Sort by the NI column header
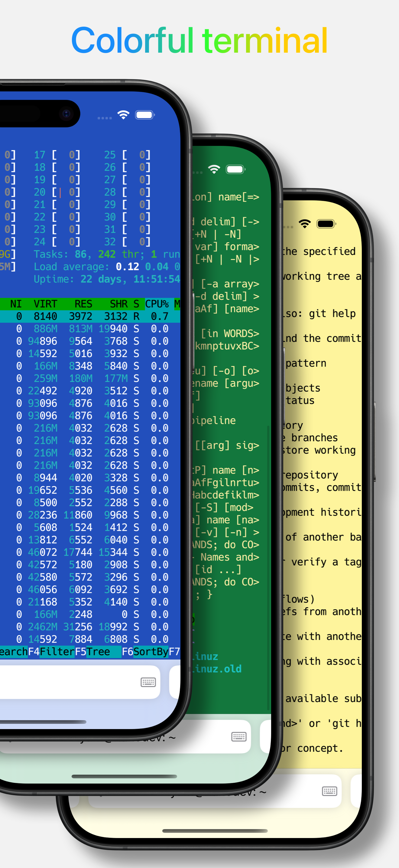399x868 pixels. (x=16, y=304)
